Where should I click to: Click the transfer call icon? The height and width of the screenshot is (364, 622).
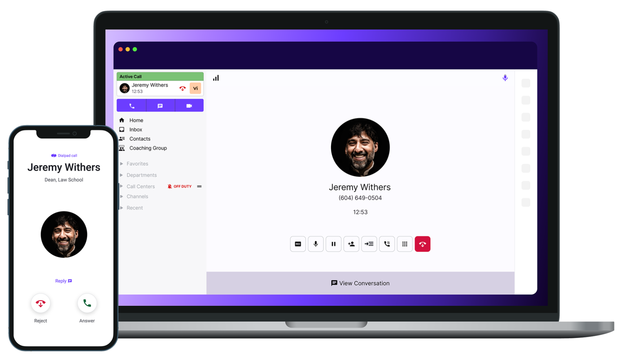coord(369,244)
